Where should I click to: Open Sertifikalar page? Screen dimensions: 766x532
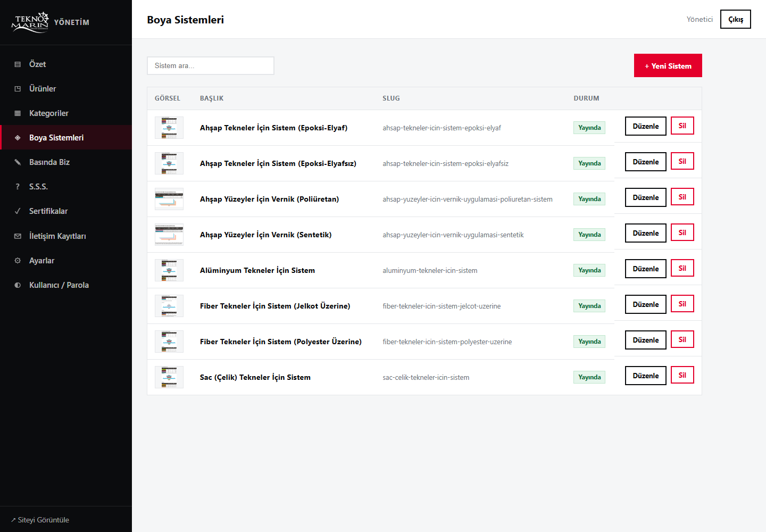[x=66, y=211]
